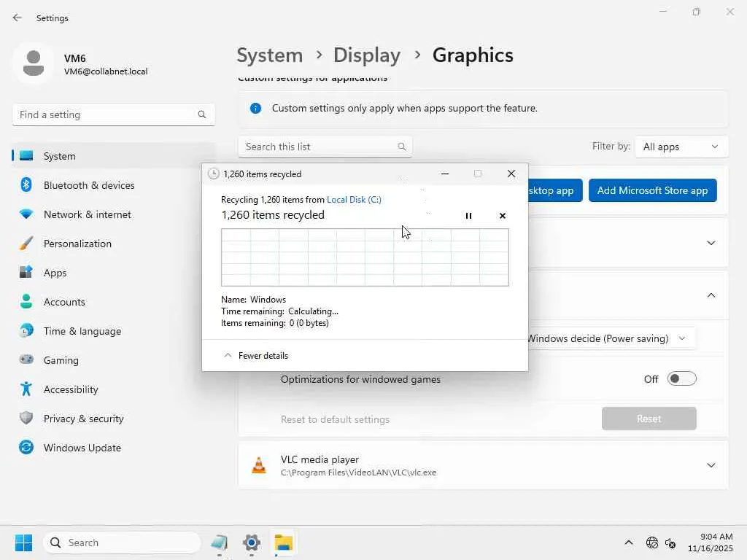Navigate to System breadcrumb

coord(270,55)
